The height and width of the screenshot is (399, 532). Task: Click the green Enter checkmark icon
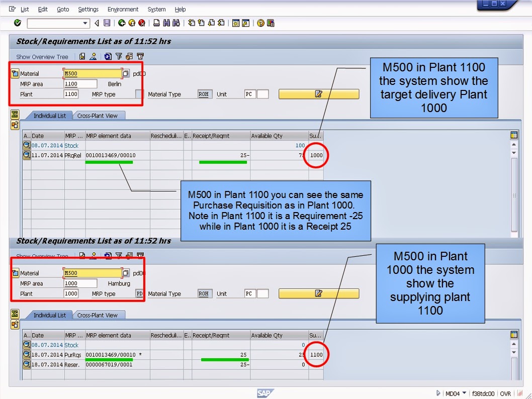[17, 23]
